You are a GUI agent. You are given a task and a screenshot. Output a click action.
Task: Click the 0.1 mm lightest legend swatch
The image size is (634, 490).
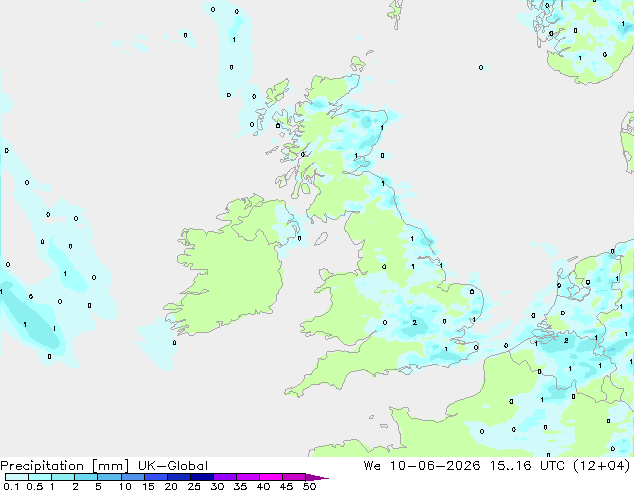pyautogui.click(x=17, y=477)
